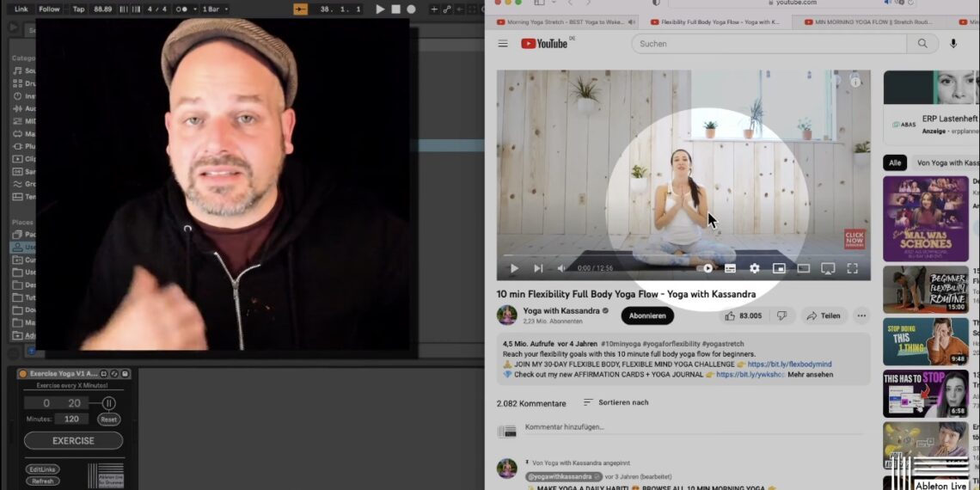Click the Abonnieren subscribe button

click(647, 315)
